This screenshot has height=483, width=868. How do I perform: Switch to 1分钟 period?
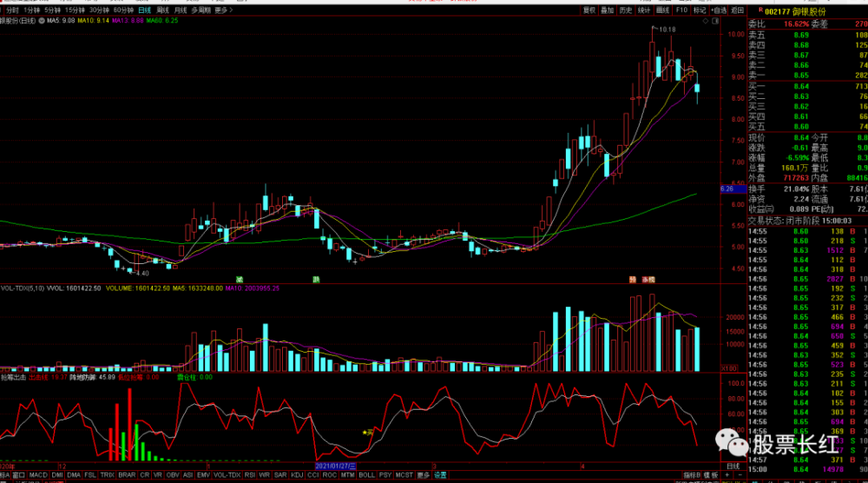[x=31, y=10]
